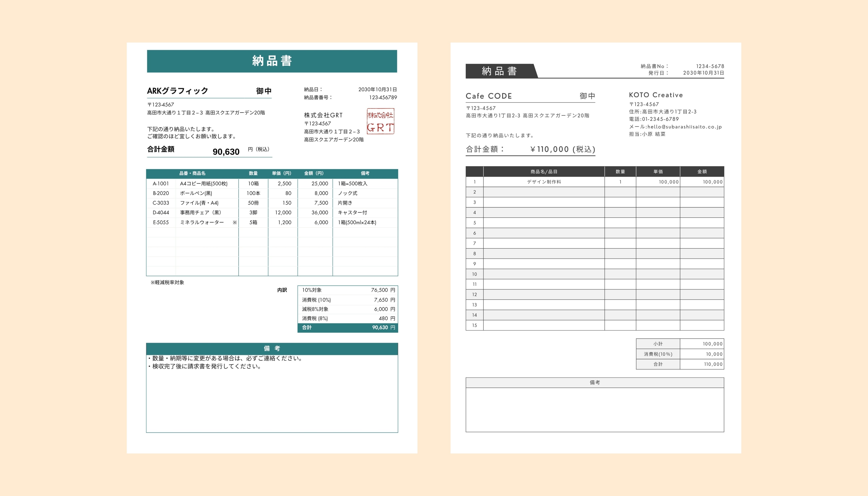Select 事務用チェア（黒） product cell
This screenshot has width=868, height=496.
coord(207,213)
